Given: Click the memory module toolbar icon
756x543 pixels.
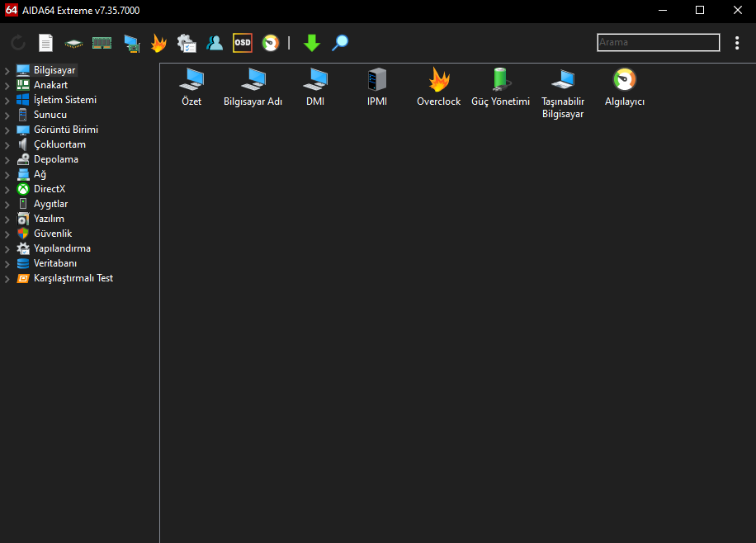Looking at the screenshot, I should tap(102, 43).
